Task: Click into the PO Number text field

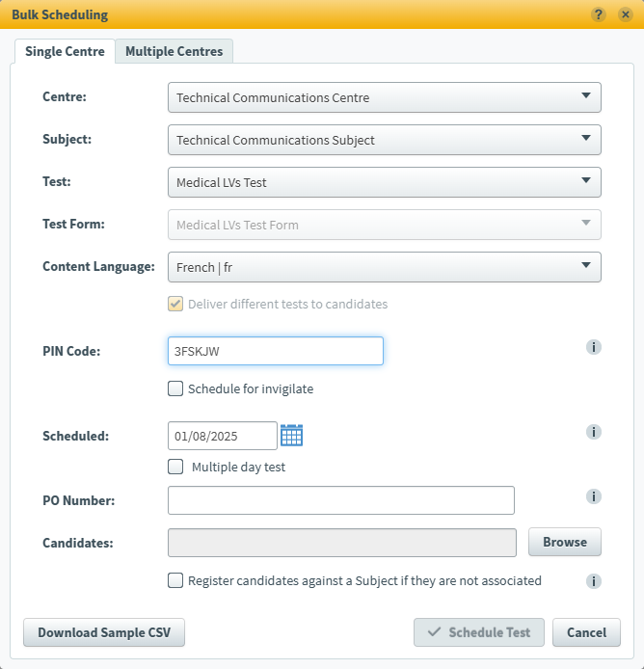Action: click(x=340, y=500)
